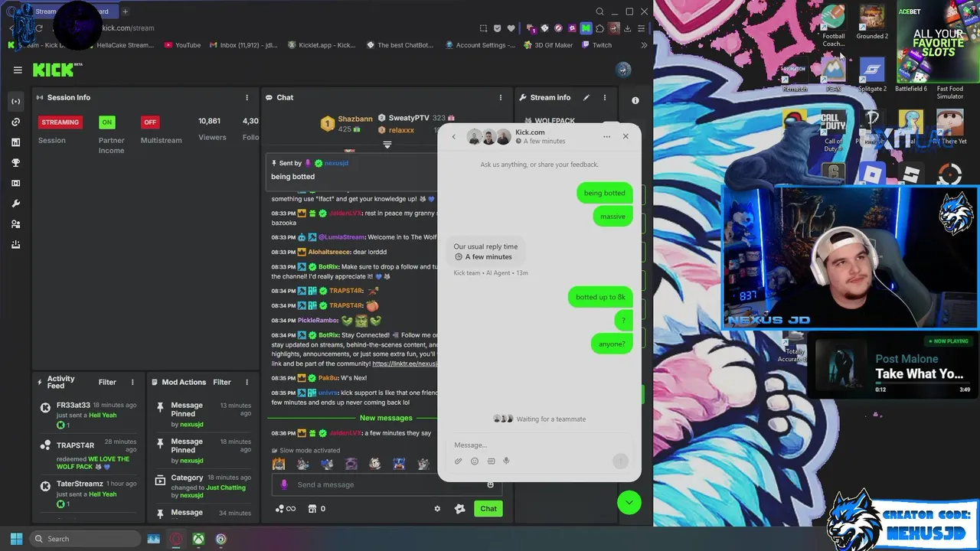The height and width of the screenshot is (551, 980).
Task: Jump to New messages in chat
Action: [x=386, y=418]
